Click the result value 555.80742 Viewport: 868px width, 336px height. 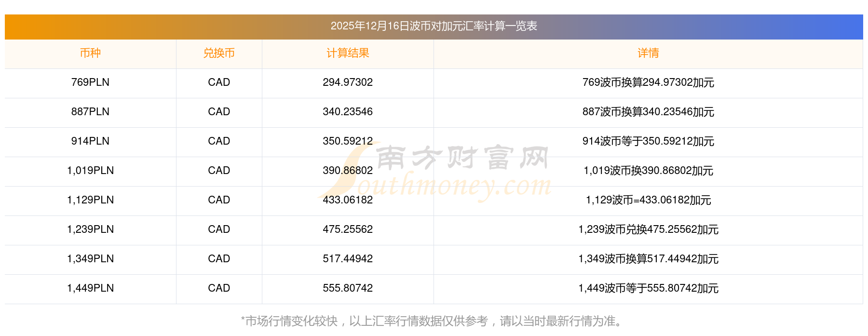(348, 288)
